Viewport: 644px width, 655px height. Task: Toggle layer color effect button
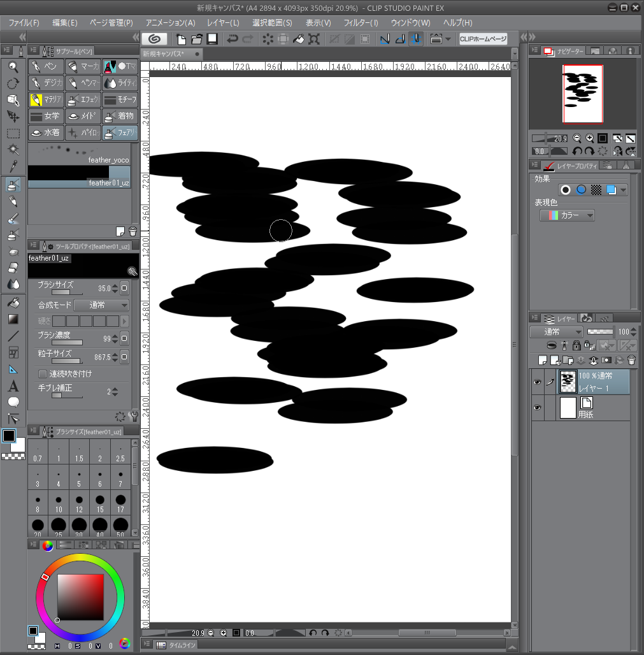pyautogui.click(x=611, y=190)
